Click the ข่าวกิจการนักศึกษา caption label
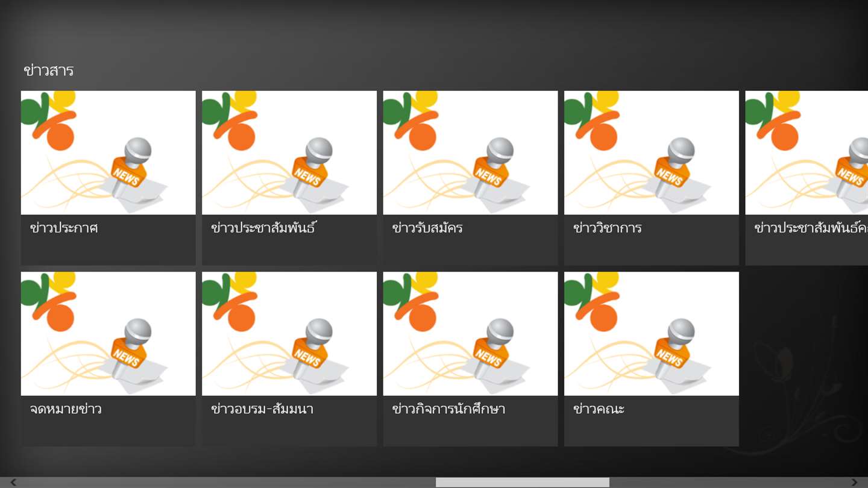Viewport: 868px width, 488px height. [448, 409]
